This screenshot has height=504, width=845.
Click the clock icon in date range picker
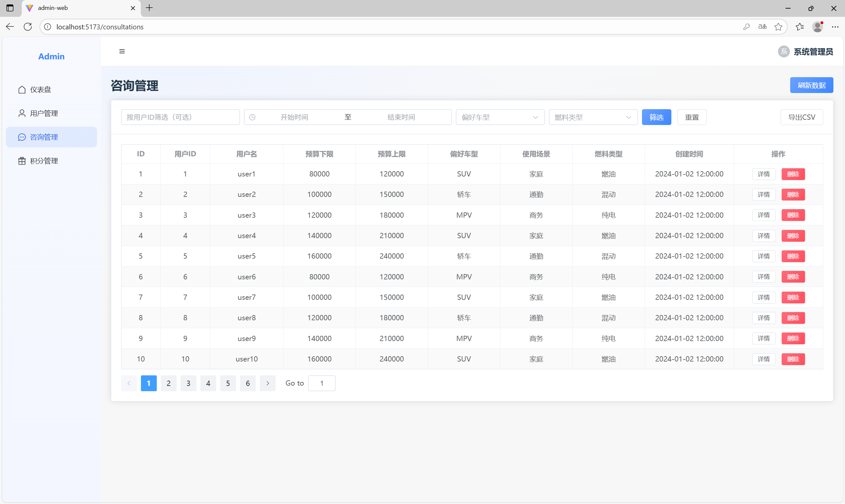pos(253,117)
